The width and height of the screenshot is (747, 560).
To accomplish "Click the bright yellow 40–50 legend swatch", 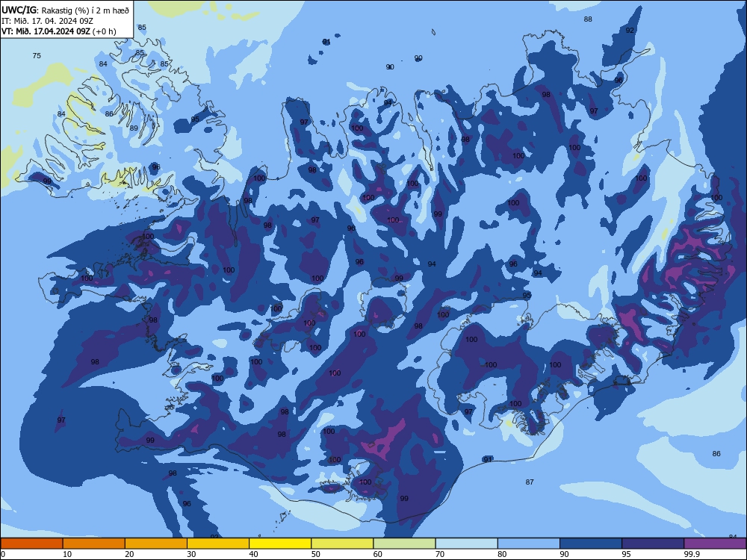I will (280, 544).
